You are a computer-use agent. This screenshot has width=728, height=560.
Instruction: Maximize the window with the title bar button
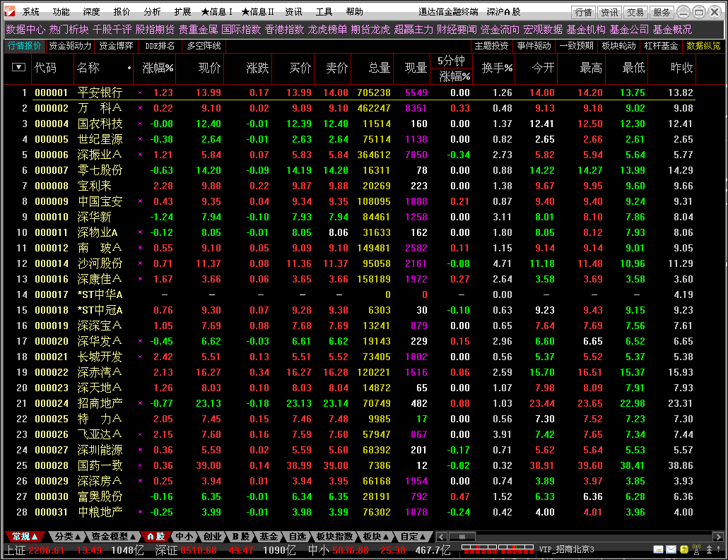point(699,11)
